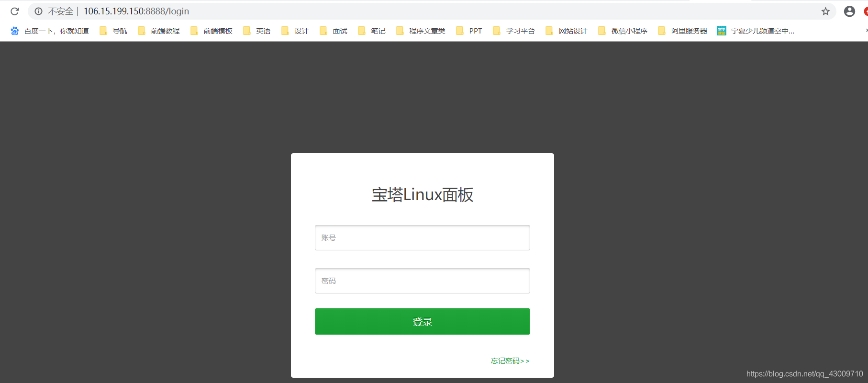Screen dimensions: 868x383
Task: Click the 密码 password input field
Action: pyautogui.click(x=423, y=281)
